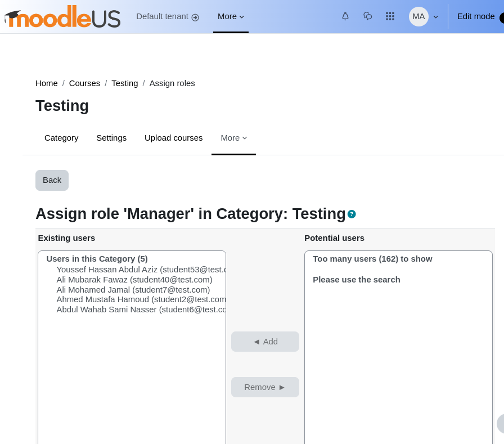Screen dimensions: 504x444
Task: Expand the user menu chevron
Action: tap(436, 17)
